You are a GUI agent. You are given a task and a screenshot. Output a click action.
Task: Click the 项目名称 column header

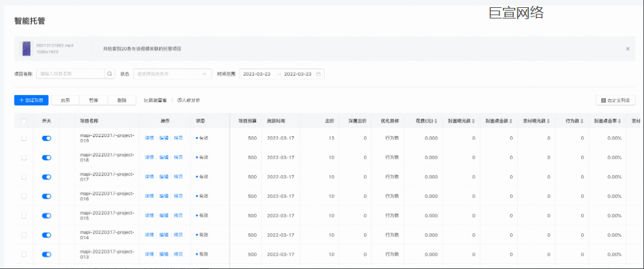click(89, 121)
